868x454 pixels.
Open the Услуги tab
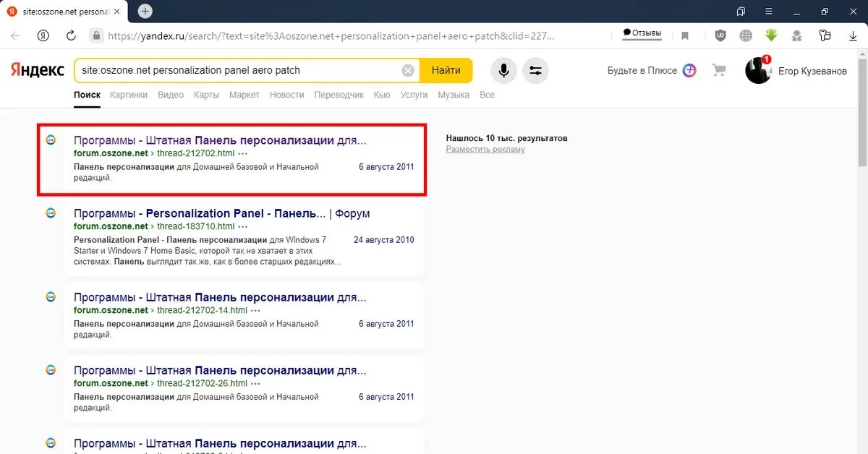(414, 95)
